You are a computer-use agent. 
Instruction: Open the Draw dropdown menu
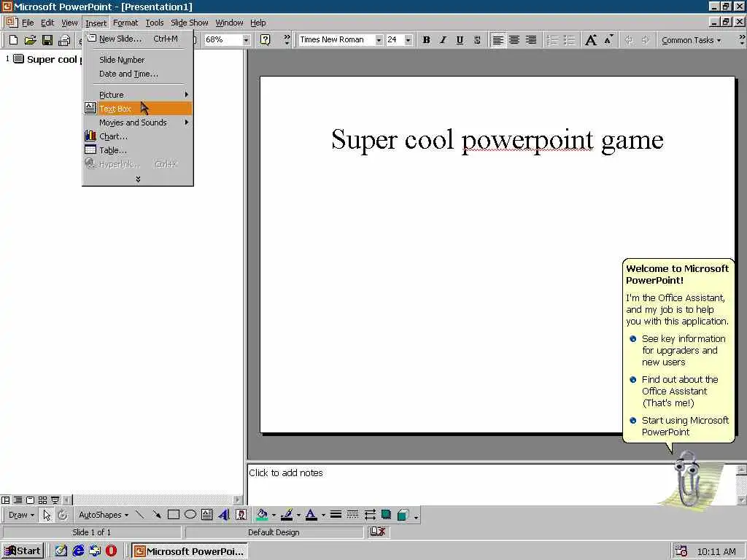(21, 515)
